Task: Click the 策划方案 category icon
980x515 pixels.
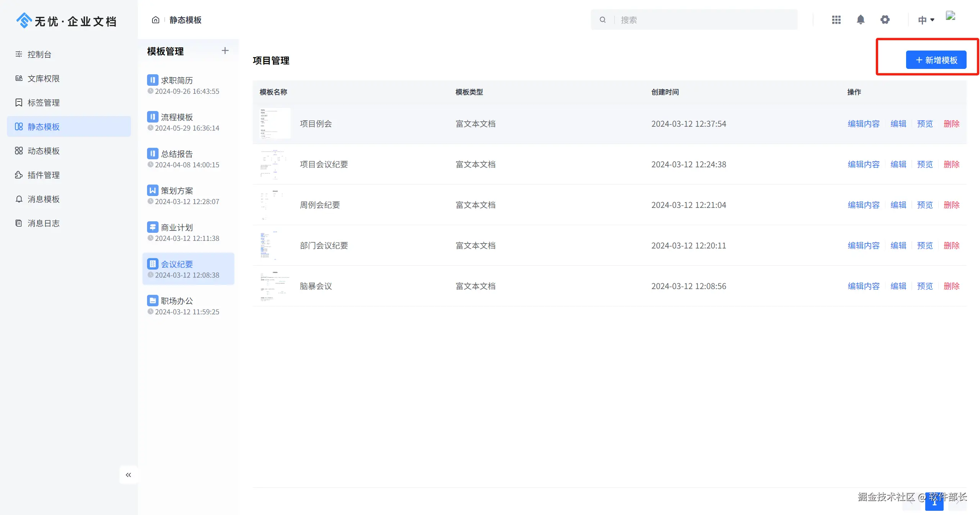Action: coord(152,190)
